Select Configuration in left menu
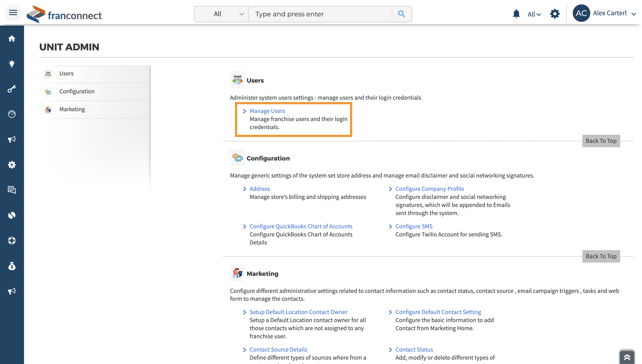642x364 pixels. tap(77, 91)
